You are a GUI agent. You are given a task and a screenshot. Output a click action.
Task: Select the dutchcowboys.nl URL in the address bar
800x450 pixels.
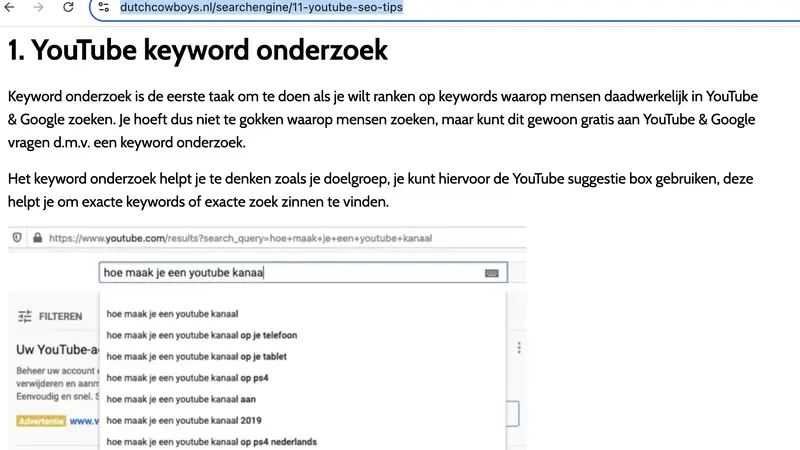pos(261,7)
